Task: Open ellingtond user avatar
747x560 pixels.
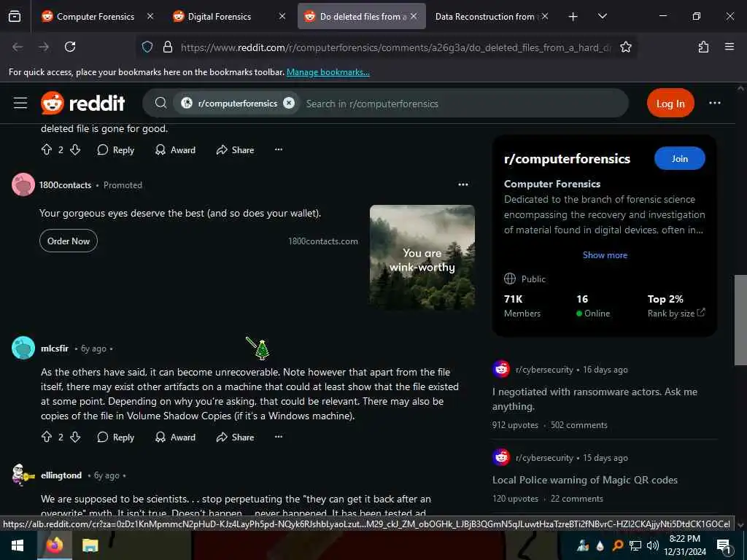Action: pyautogui.click(x=23, y=475)
